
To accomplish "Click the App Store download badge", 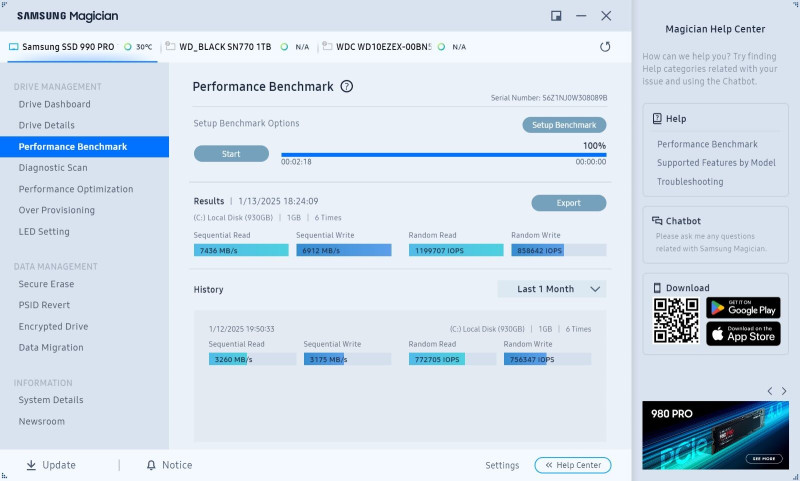I will tap(743, 334).
